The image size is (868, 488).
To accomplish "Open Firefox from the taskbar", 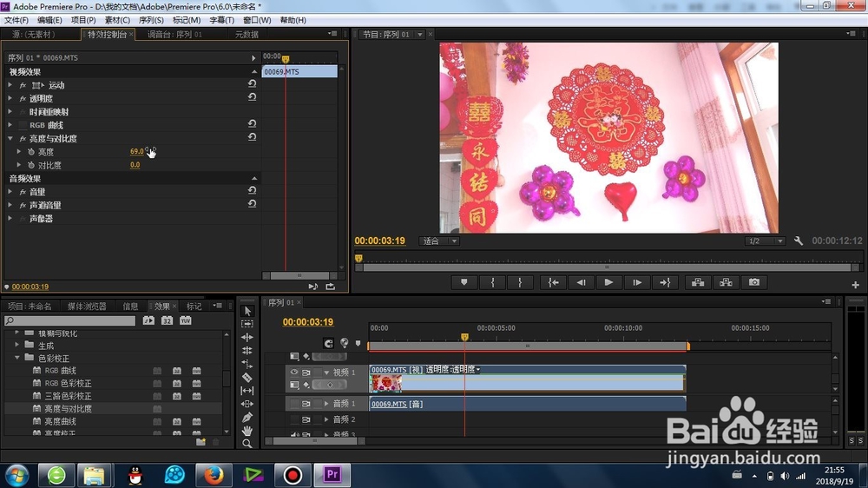I will (214, 475).
